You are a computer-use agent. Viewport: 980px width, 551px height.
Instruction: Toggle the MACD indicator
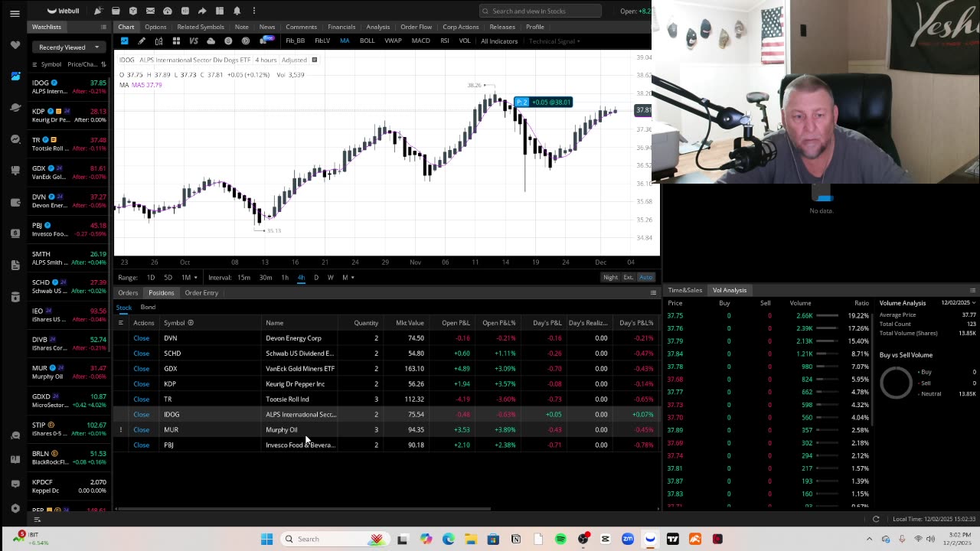point(420,41)
